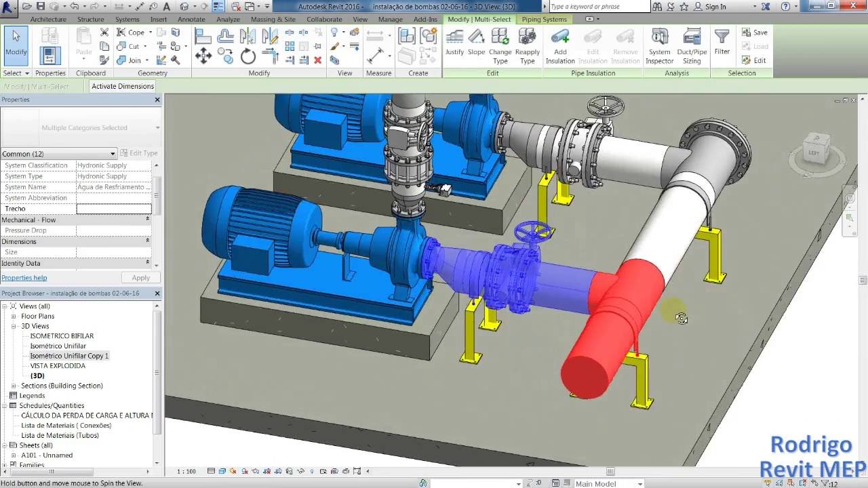868x488 pixels.
Task: Select the Isométrico Unifilar Copy 1 view
Action: pos(69,356)
